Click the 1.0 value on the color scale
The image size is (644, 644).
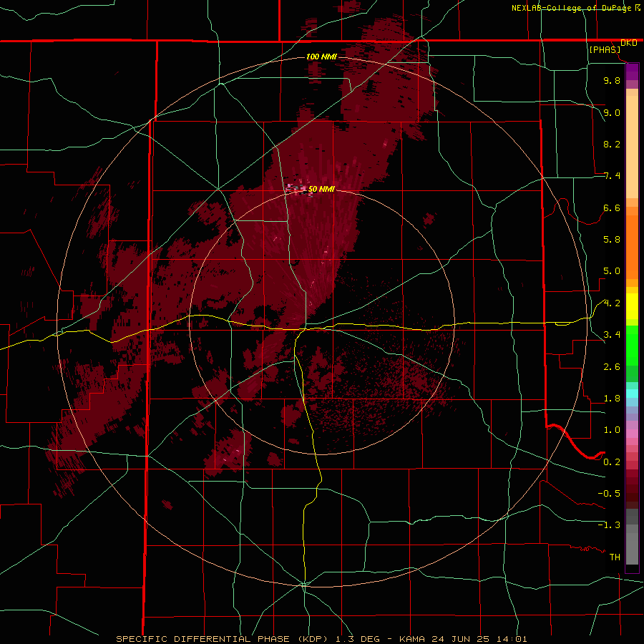[612, 430]
